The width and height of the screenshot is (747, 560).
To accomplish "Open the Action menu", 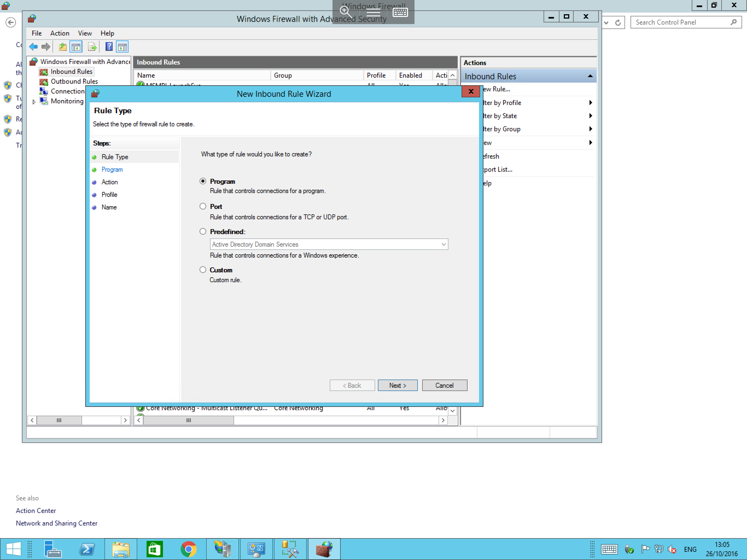I will tap(60, 33).
